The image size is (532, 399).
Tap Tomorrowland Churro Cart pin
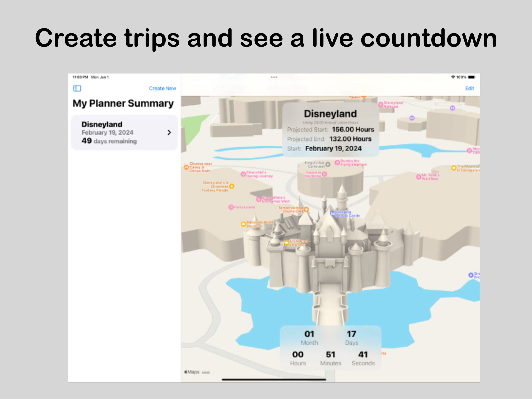pos(306,209)
